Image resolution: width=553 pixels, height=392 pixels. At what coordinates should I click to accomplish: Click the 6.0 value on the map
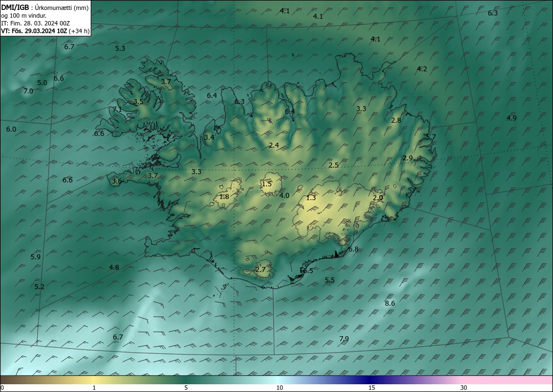(11, 129)
